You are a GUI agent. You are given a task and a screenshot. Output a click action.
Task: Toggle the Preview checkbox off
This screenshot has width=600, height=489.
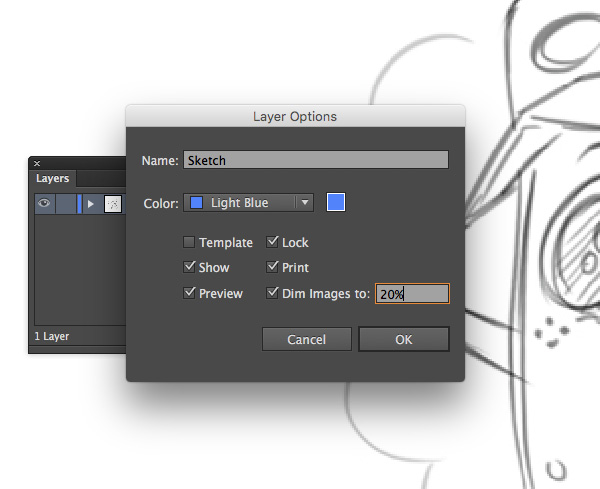click(x=189, y=294)
